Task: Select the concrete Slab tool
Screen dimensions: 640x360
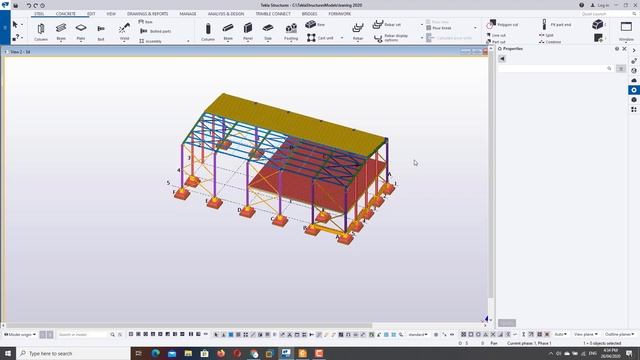Action: (268, 32)
